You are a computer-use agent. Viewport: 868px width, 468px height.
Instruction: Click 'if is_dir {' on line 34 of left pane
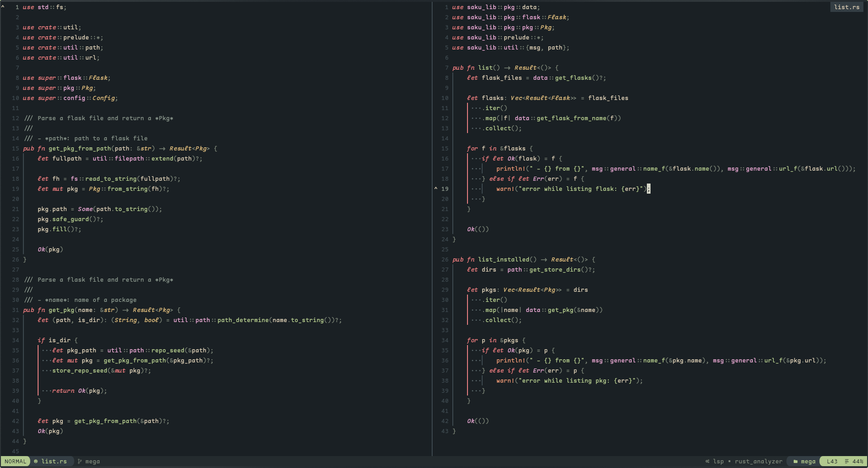tap(57, 340)
